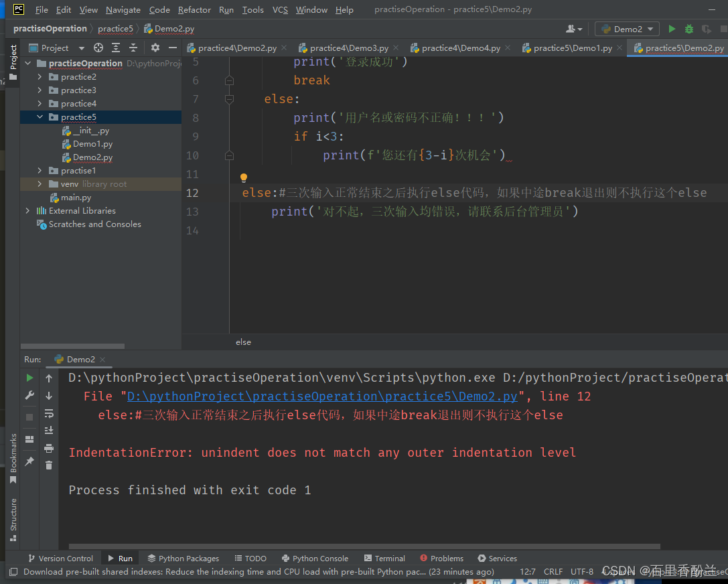This screenshot has width=728, height=584.
Task: Click the Project panel horizontal scrollbar
Action: (72, 346)
